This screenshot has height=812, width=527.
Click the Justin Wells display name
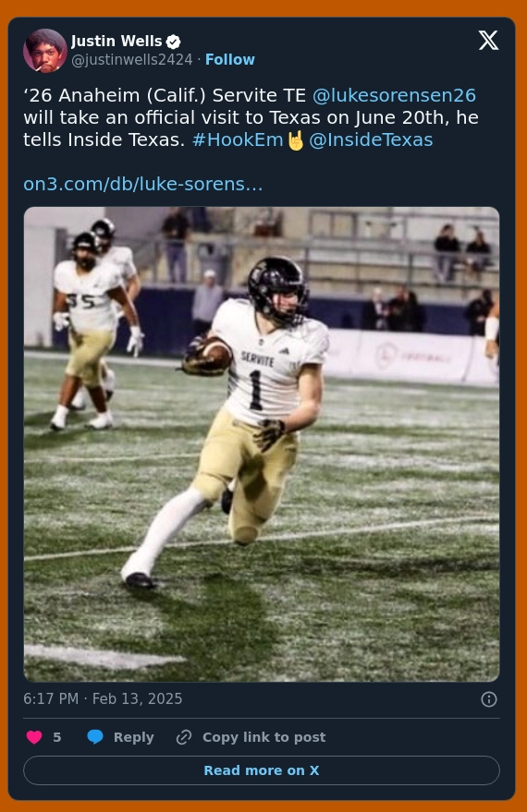[116, 41]
